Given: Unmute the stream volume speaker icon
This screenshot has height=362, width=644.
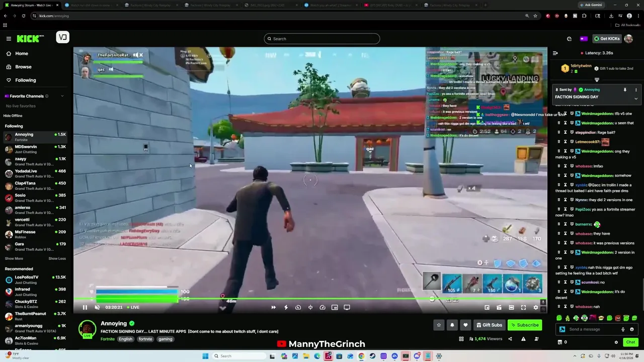Looking at the screenshot, I should (x=97, y=307).
